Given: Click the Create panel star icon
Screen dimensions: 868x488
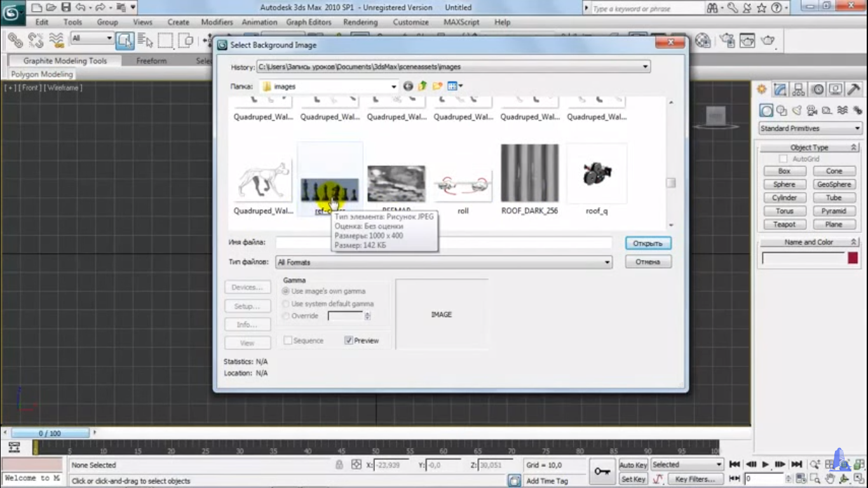Looking at the screenshot, I should point(762,90).
